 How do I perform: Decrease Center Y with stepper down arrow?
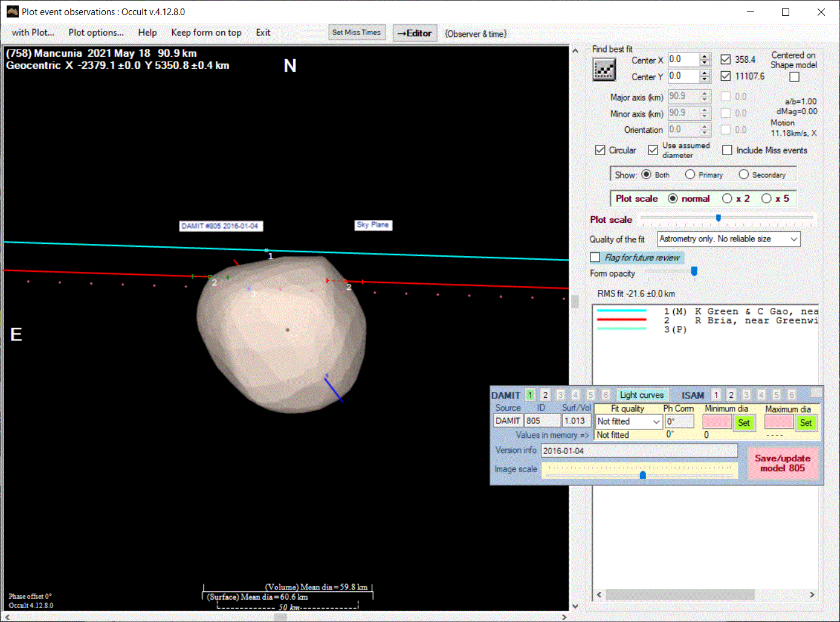click(x=705, y=80)
